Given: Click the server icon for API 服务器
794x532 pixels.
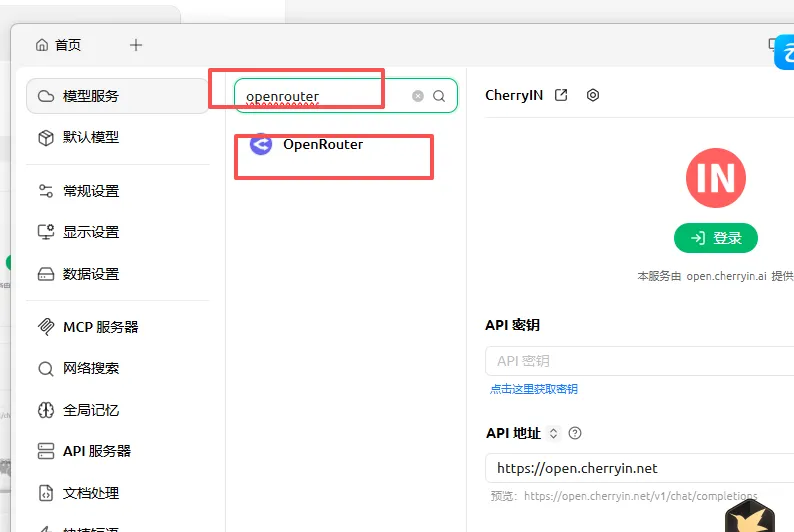Looking at the screenshot, I should [x=46, y=451].
